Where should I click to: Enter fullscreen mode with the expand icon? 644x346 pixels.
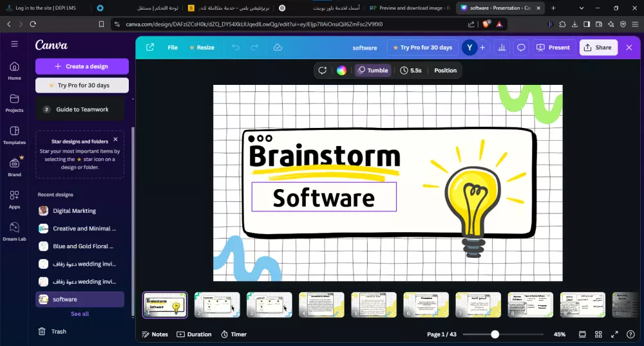click(614, 334)
